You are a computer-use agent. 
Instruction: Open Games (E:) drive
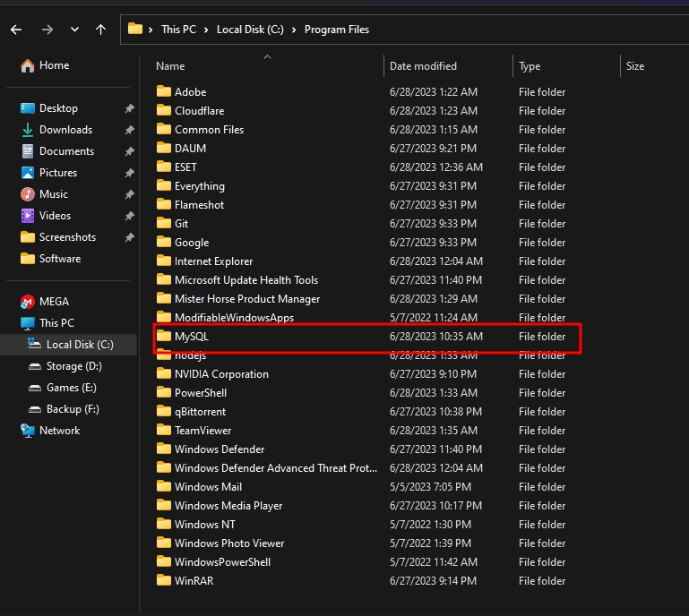tap(63, 388)
